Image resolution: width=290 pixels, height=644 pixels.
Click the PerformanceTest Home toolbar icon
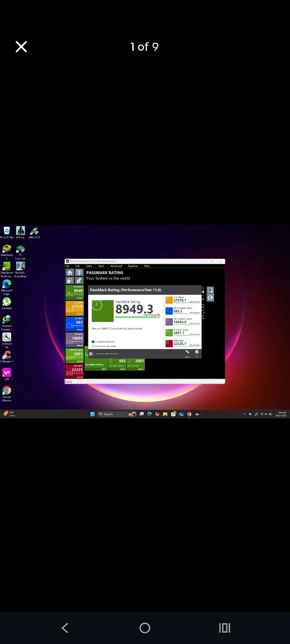69,273
